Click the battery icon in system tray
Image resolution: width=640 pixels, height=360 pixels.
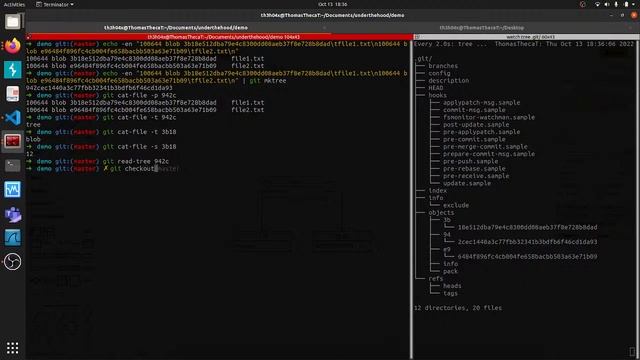pos(627,4)
